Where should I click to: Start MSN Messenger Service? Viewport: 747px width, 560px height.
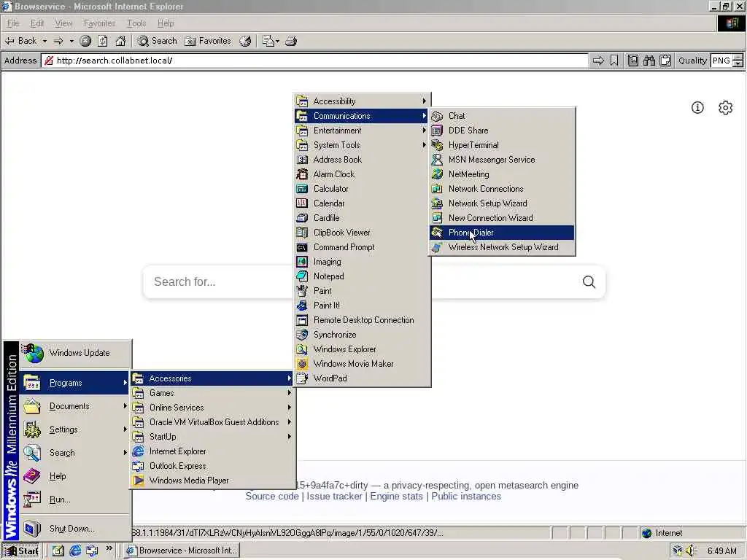click(502, 160)
